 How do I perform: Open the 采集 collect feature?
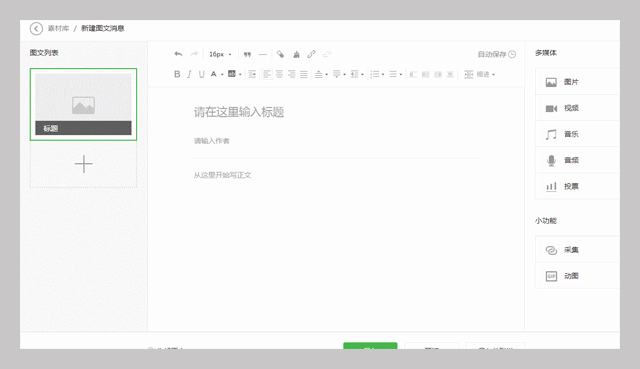tap(577, 250)
